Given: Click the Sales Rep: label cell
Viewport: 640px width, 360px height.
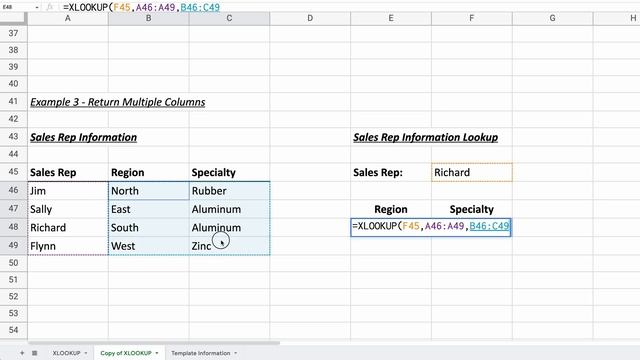Looking at the screenshot, I should [x=391, y=172].
